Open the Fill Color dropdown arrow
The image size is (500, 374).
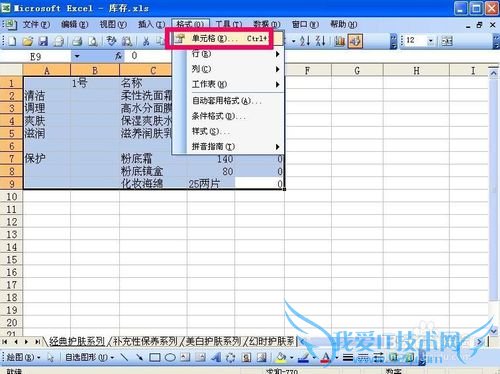[x=292, y=358]
